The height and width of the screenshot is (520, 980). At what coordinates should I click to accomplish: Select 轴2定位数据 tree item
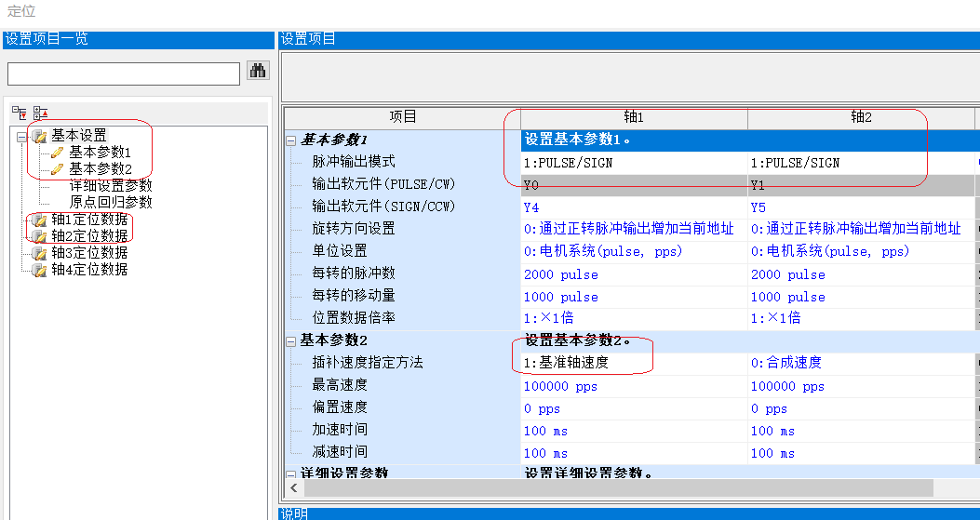click(x=89, y=236)
